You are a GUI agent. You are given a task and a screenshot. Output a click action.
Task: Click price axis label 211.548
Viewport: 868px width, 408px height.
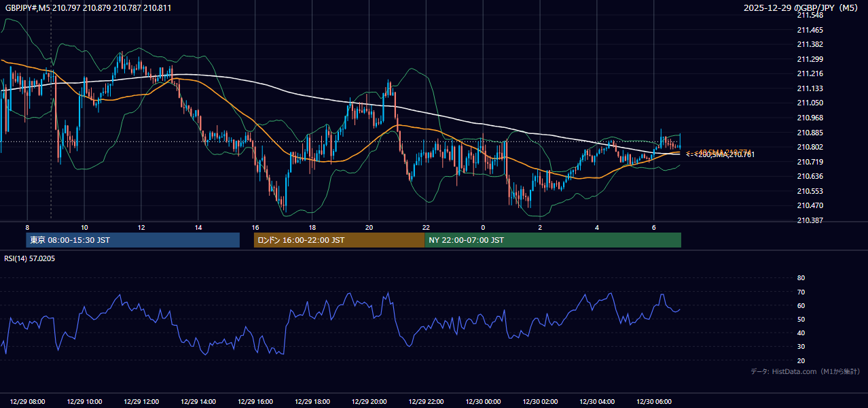point(810,15)
